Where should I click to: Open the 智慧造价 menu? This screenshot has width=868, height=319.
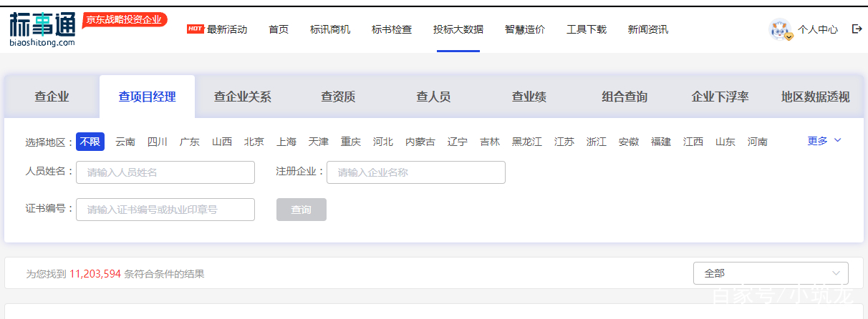(x=525, y=29)
